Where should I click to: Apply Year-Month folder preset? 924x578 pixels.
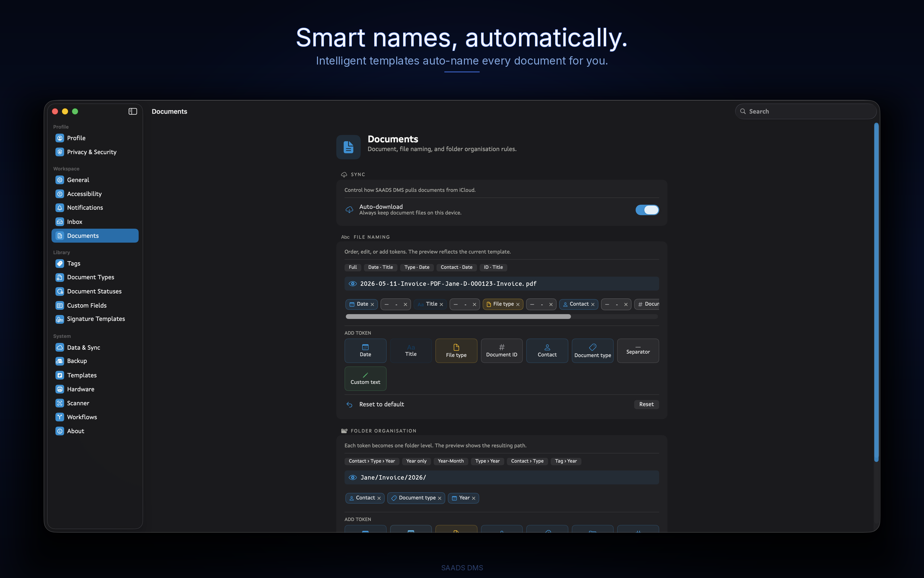click(x=450, y=461)
